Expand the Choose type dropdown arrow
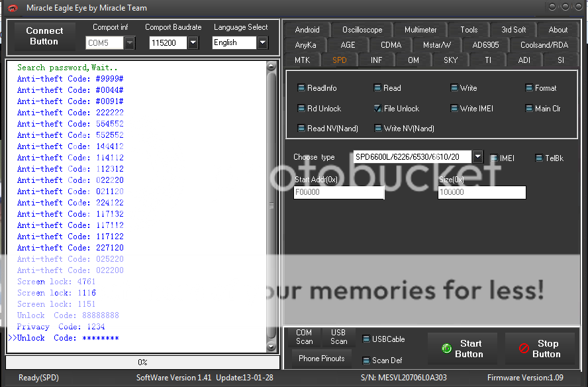The height and width of the screenshot is (387, 588). (x=477, y=156)
